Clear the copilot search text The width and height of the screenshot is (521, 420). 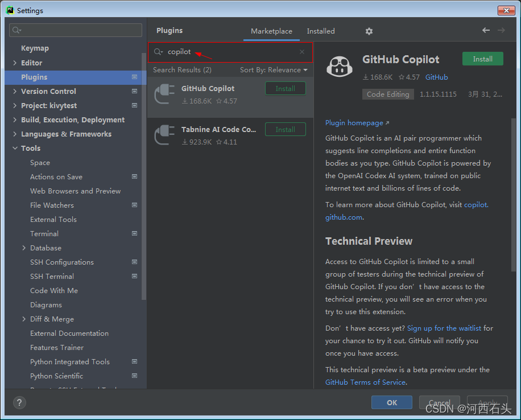tap(301, 52)
